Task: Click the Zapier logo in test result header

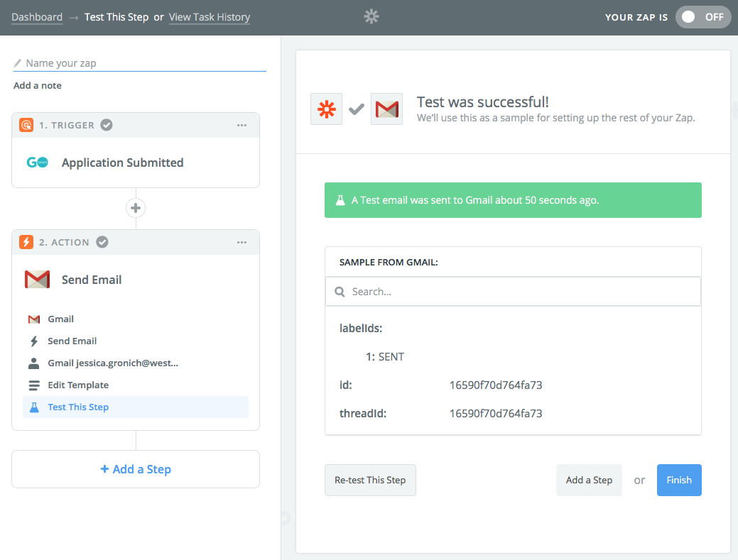Action: click(326, 109)
